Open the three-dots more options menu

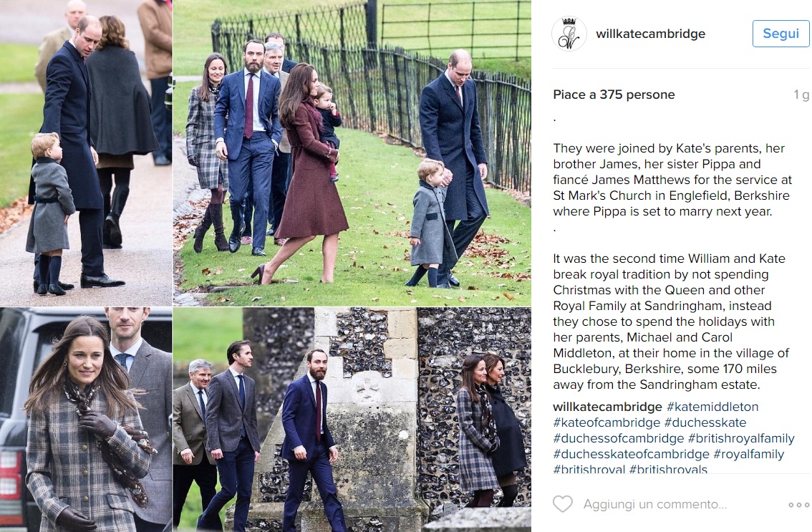pos(798,505)
